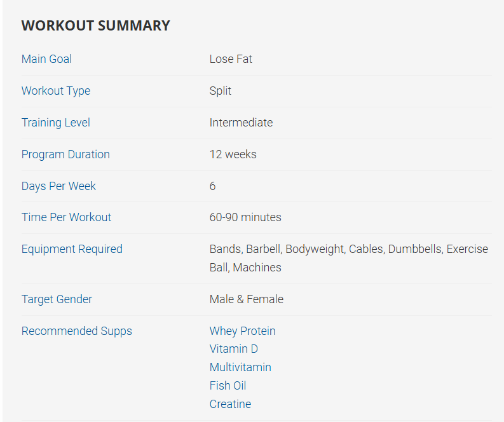Follow the Fish Oil link
The image size is (504, 422).
click(x=228, y=386)
